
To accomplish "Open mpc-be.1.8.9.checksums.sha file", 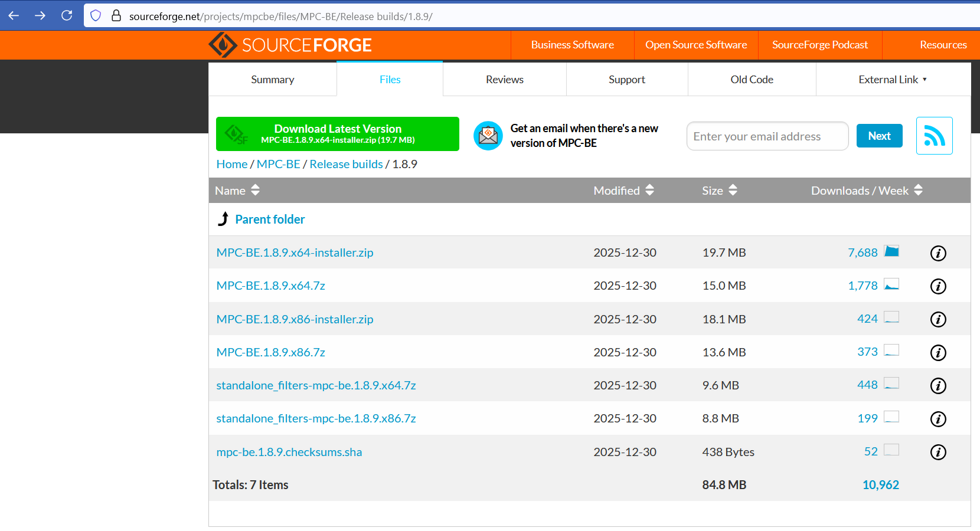I will point(289,452).
